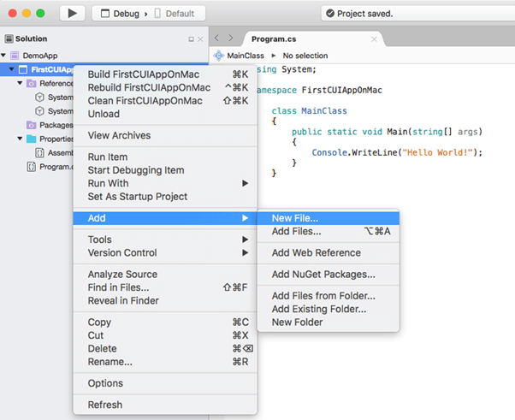The height and width of the screenshot is (420, 515).
Task: Choose New File... in the Add submenu
Action: 329,218
